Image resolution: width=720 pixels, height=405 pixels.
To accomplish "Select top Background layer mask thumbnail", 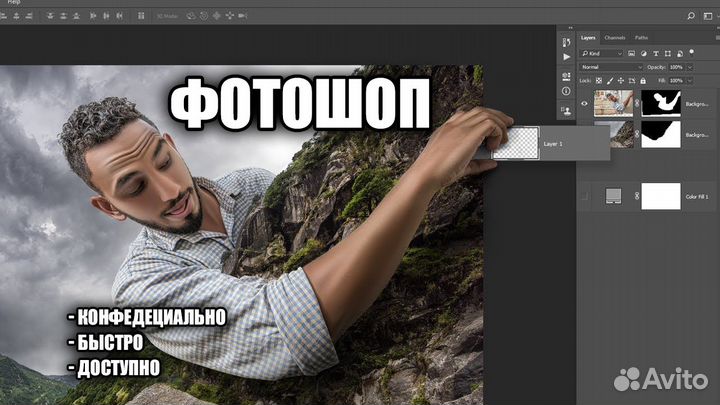I will coord(661,103).
